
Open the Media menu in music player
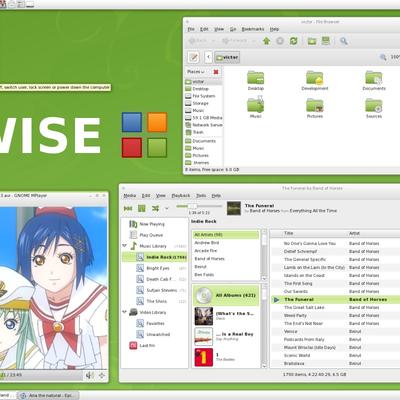click(x=130, y=195)
